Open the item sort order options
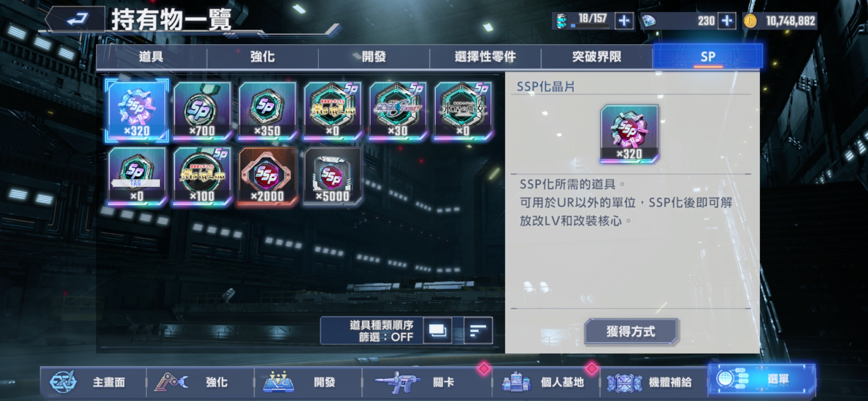 click(478, 330)
